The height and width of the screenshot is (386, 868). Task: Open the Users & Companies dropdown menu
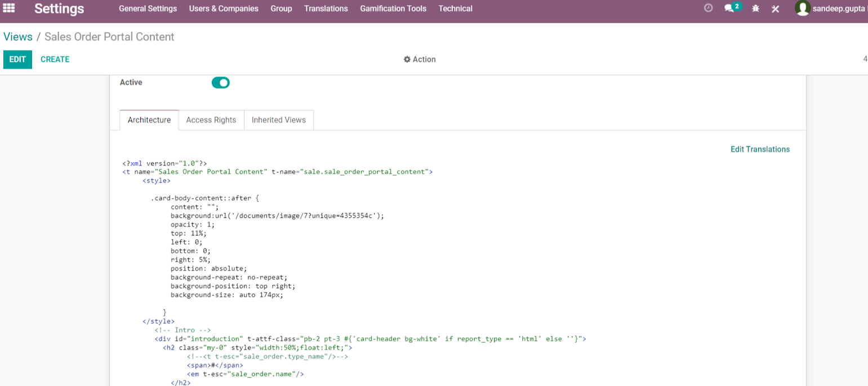[x=224, y=8]
